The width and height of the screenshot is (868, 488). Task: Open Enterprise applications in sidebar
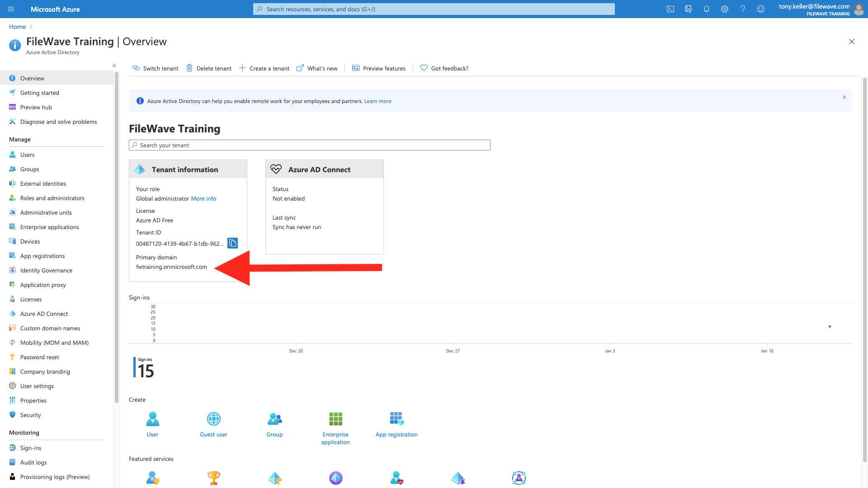(57, 227)
